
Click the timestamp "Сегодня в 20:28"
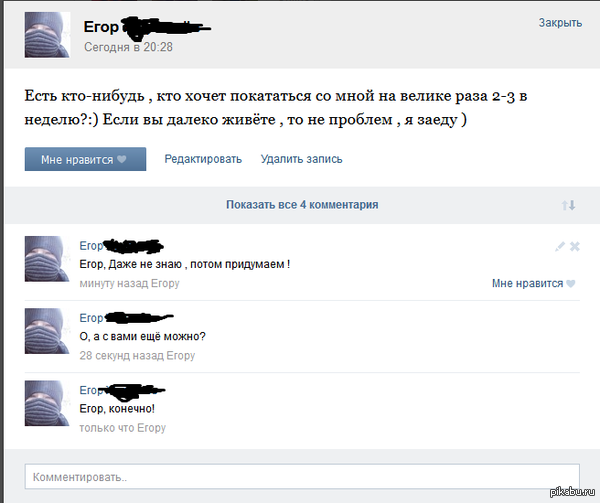[x=129, y=47]
